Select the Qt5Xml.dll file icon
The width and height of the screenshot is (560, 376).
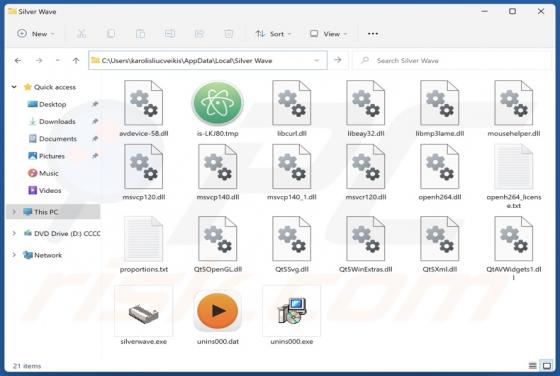pos(440,239)
